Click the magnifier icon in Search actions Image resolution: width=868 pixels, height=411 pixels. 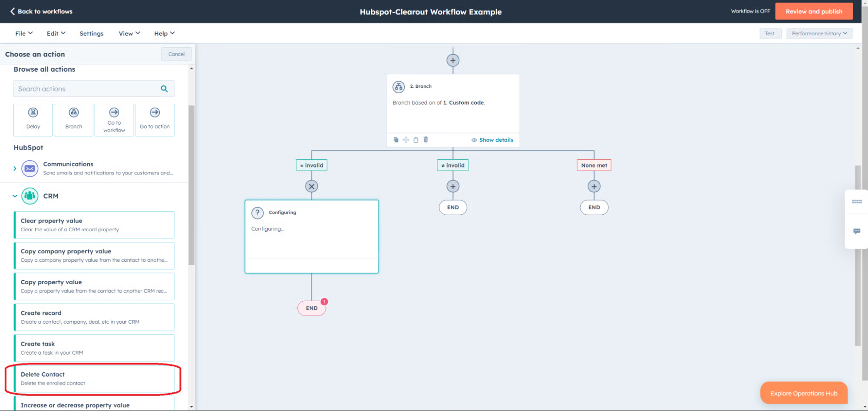[164, 89]
